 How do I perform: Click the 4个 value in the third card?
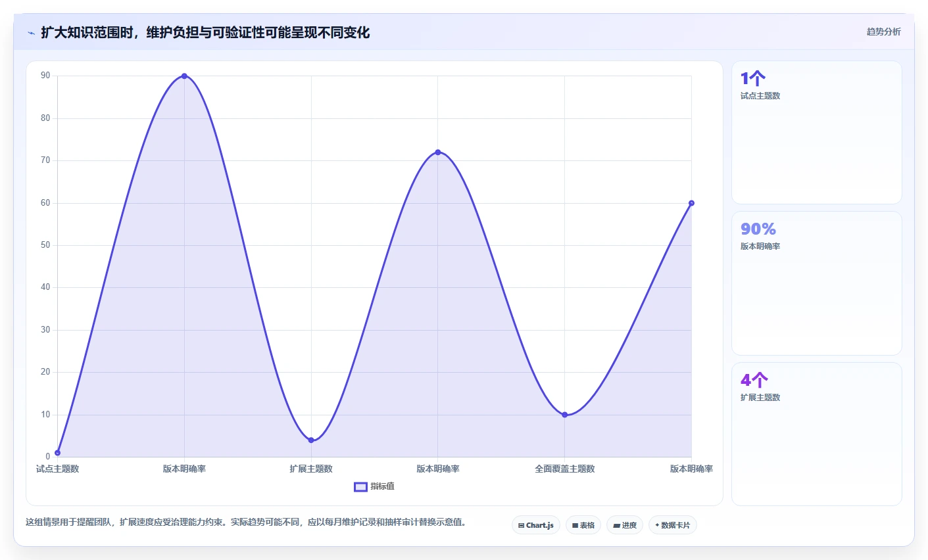[754, 380]
